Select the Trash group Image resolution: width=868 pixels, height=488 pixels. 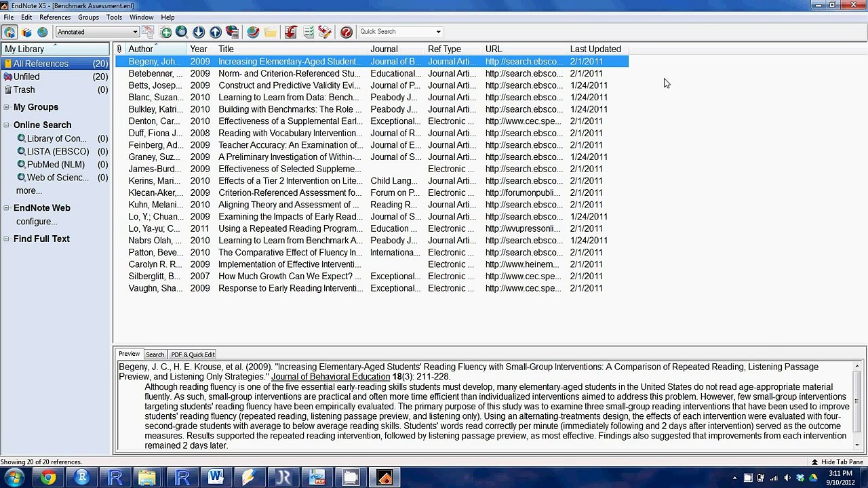56,89
